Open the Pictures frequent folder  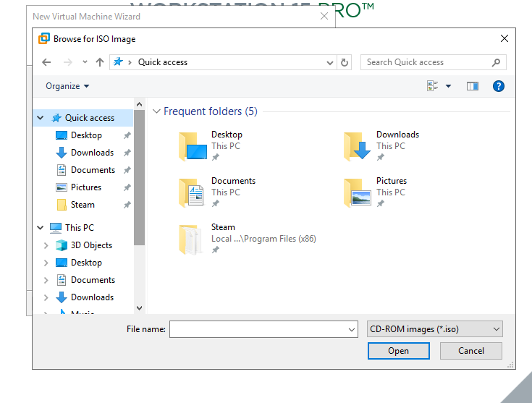375,192
